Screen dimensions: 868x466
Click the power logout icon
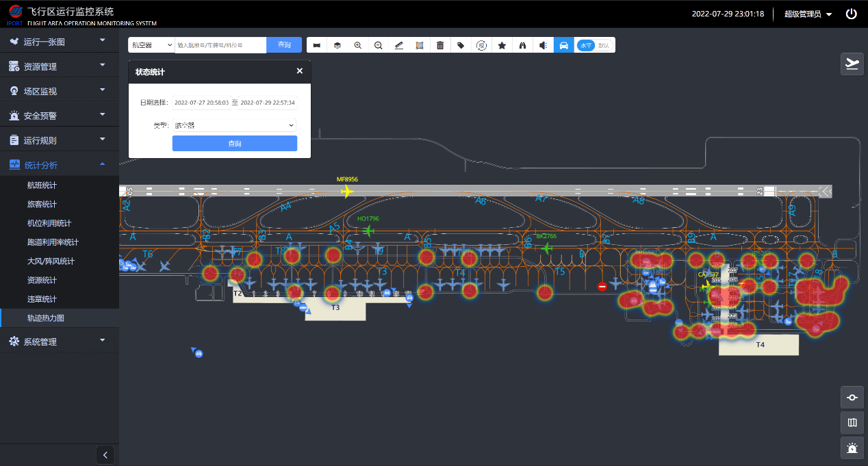pyautogui.click(x=852, y=14)
